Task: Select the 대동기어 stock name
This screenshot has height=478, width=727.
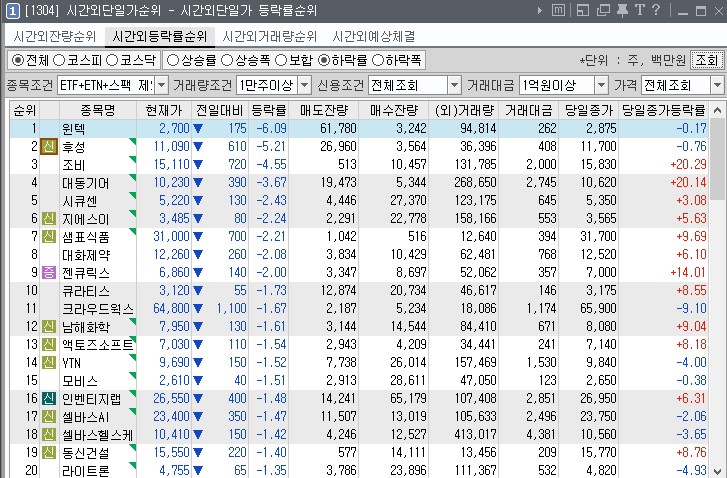Action: (86, 183)
